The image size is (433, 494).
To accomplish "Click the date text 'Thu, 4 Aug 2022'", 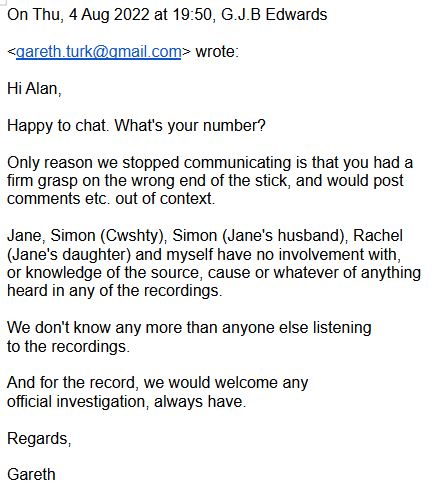I will pyautogui.click(x=91, y=15).
